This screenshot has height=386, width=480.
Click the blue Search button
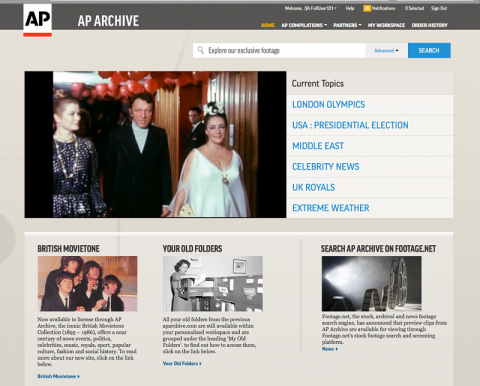point(429,50)
